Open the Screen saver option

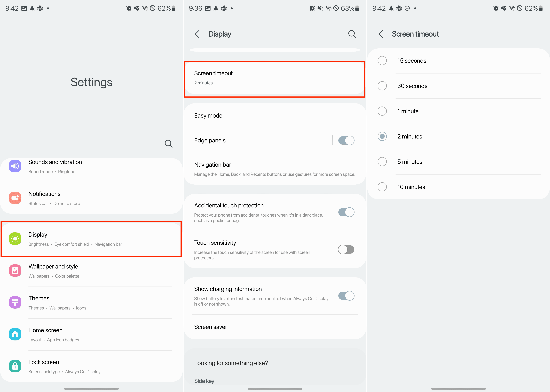[275, 327]
